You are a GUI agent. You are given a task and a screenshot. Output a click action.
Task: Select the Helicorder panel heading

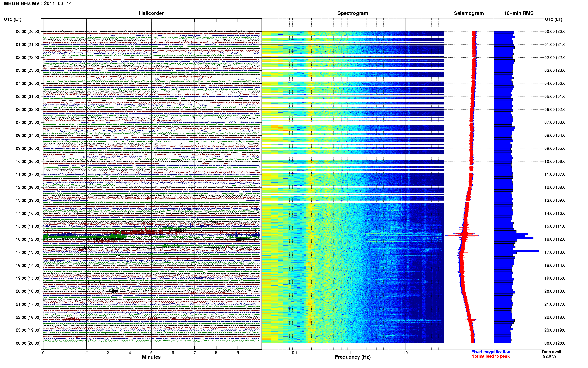(x=151, y=13)
